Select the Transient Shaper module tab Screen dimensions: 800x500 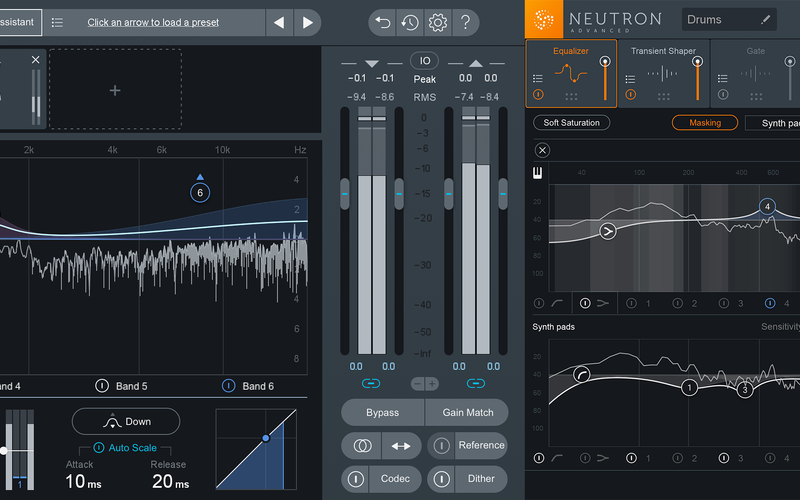[663, 73]
